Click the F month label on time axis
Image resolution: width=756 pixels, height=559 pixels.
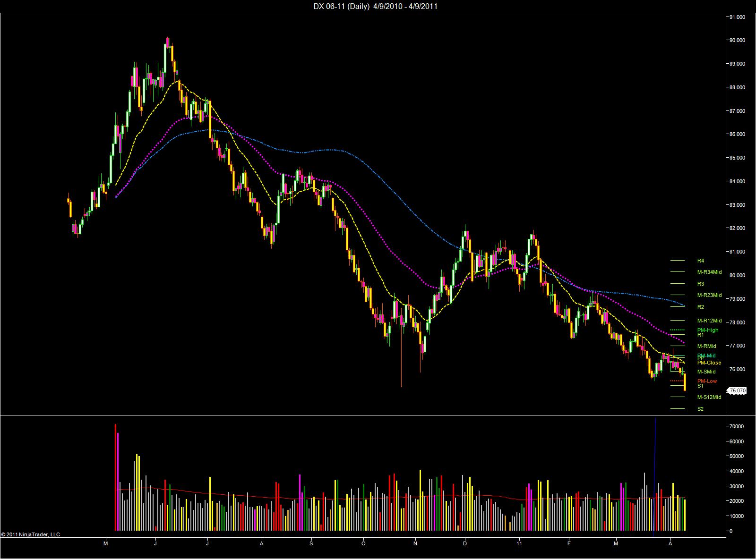click(x=569, y=543)
